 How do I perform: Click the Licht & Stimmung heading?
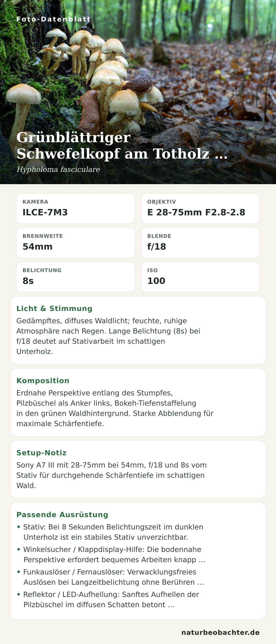[54, 308]
